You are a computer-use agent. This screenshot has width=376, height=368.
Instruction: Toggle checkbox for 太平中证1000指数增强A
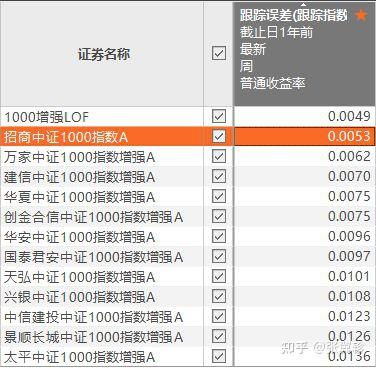point(219,356)
